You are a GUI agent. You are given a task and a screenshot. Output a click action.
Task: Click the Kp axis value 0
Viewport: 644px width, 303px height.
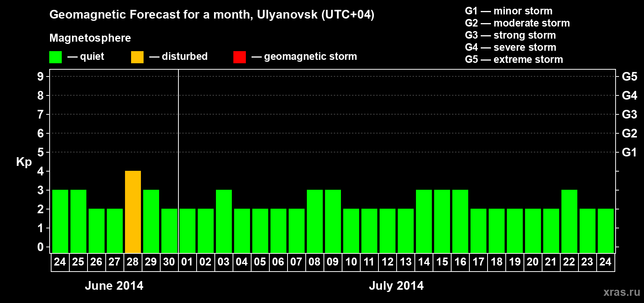pos(41,247)
